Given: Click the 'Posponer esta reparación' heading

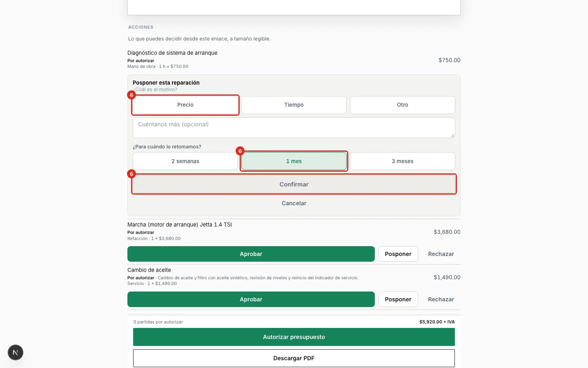Looking at the screenshot, I should (x=166, y=83).
